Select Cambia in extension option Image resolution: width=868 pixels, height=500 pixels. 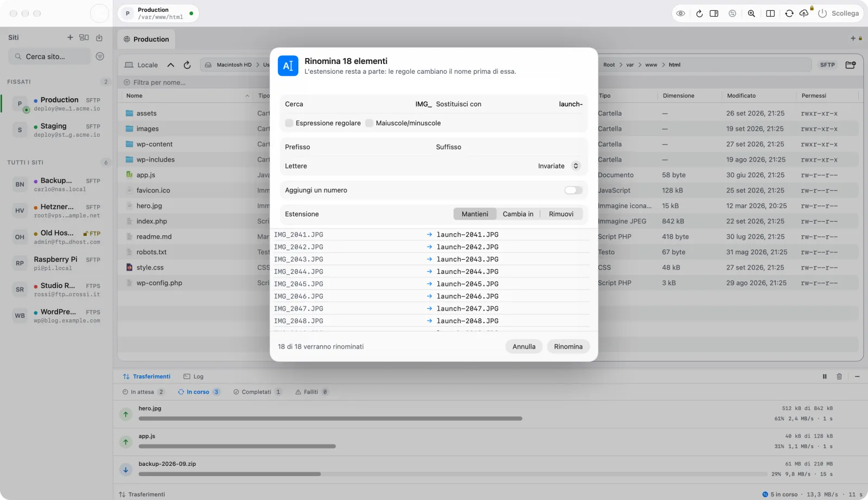518,214
